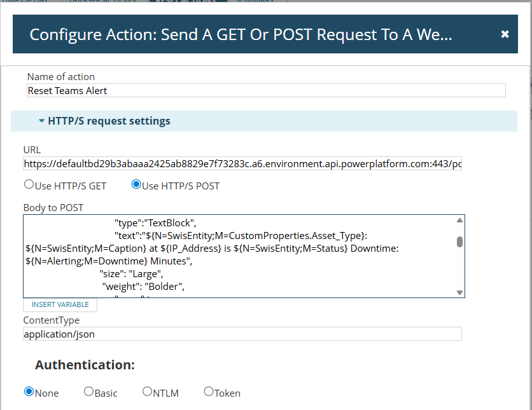Click the Configure Action dialog title bar
The image size is (532, 410).
coord(242,34)
